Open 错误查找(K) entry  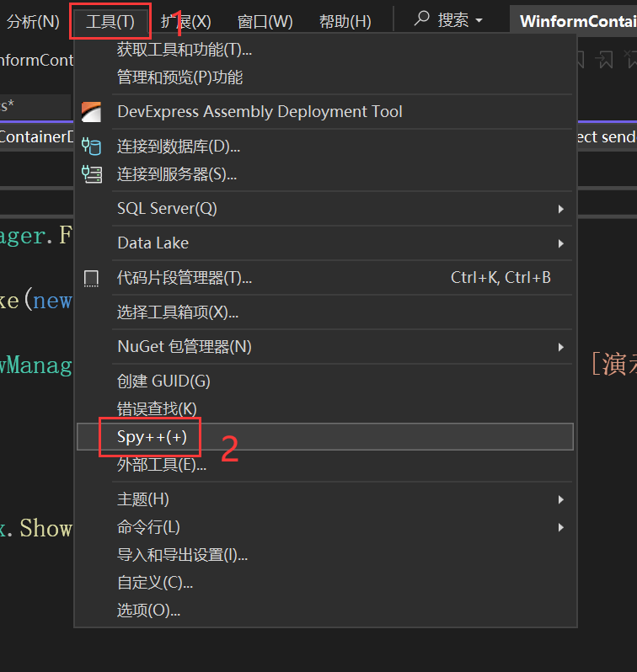coord(325,409)
